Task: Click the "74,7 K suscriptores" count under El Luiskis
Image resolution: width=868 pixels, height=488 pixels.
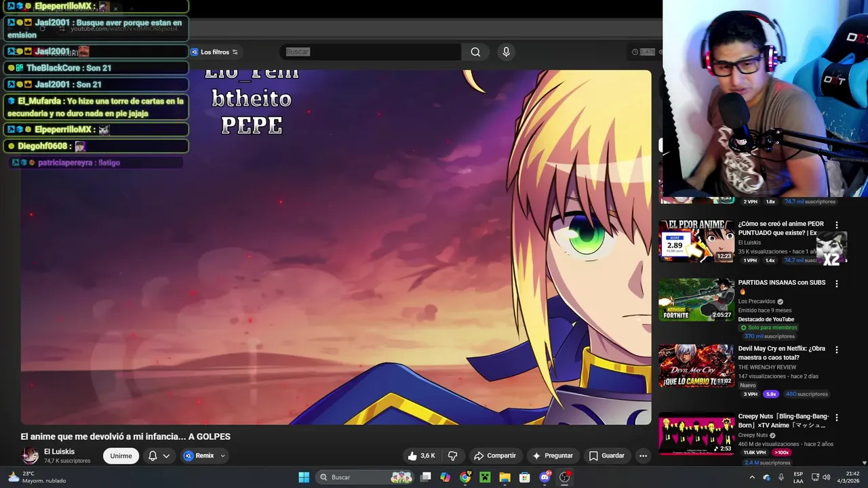Action: (x=67, y=461)
